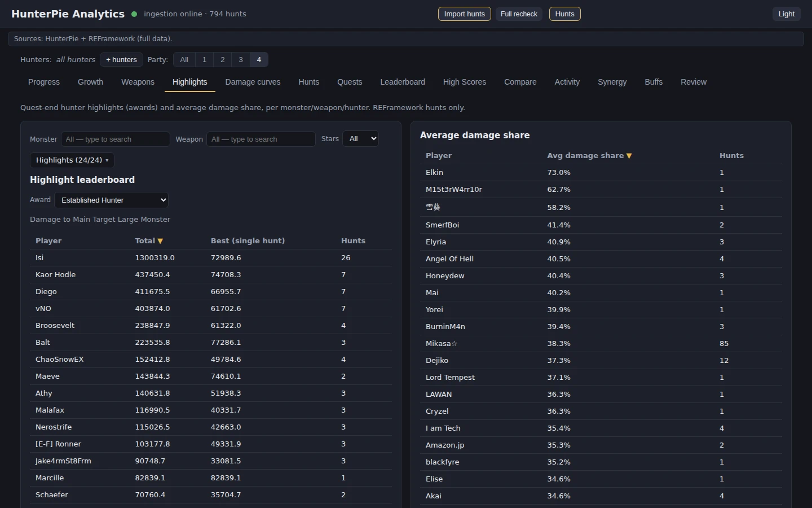Select party size 2 filter

coord(223,60)
